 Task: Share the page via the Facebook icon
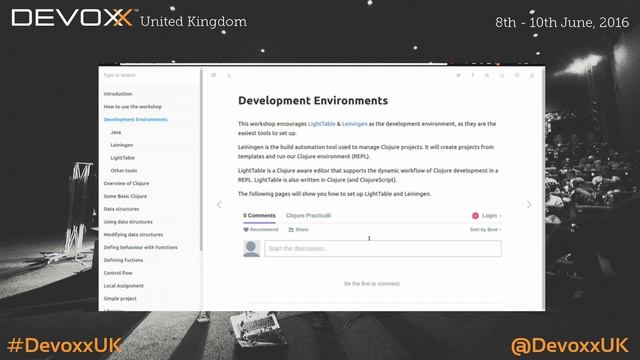pyautogui.click(x=473, y=75)
